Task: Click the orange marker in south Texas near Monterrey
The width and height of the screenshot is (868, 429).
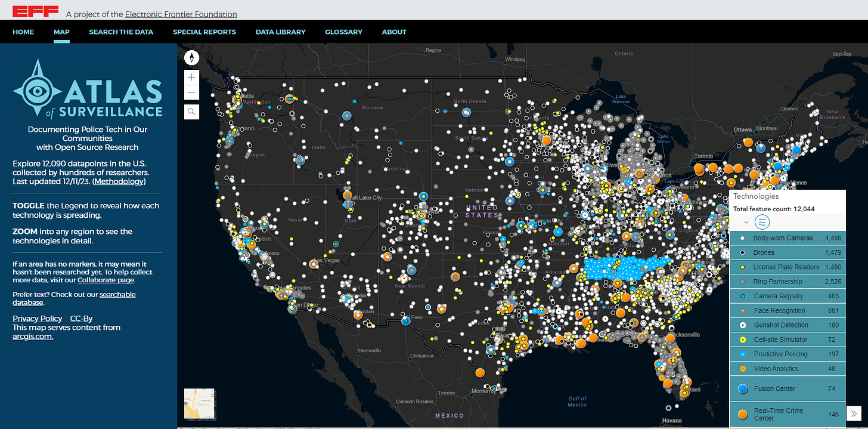Action: (x=480, y=372)
